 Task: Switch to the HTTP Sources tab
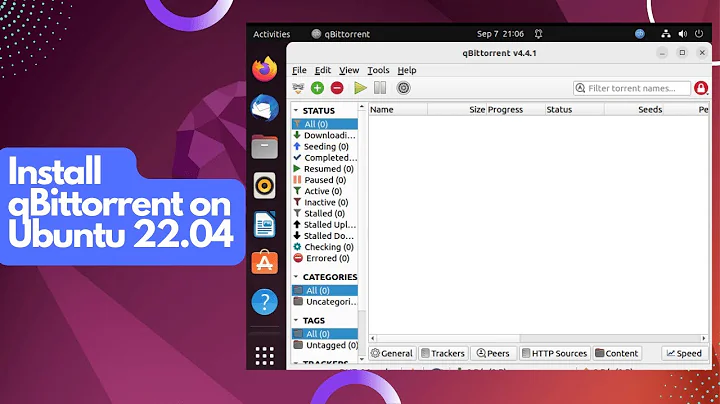click(555, 354)
